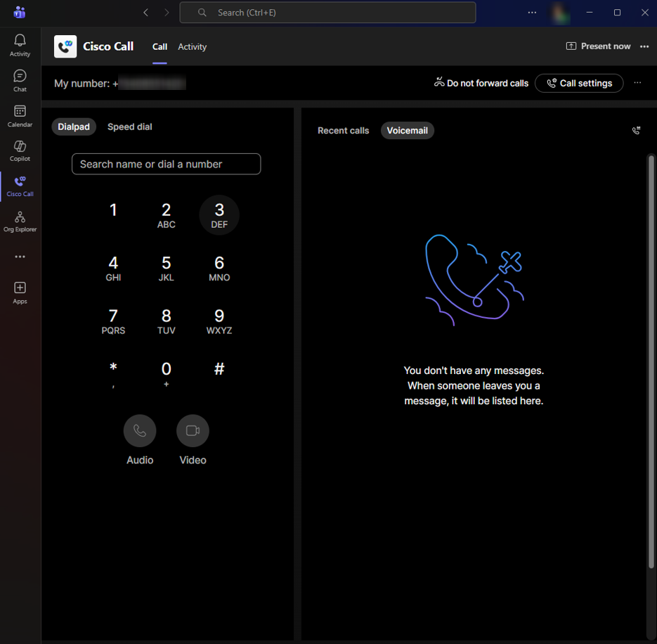The height and width of the screenshot is (644, 657).
Task: Open the user profile picture
Action: pos(560,13)
